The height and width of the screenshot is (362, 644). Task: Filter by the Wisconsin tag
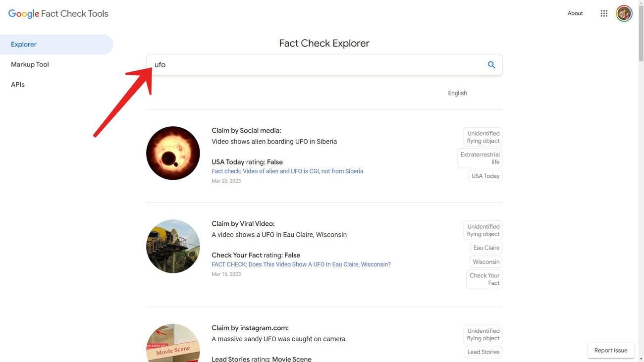point(486,261)
